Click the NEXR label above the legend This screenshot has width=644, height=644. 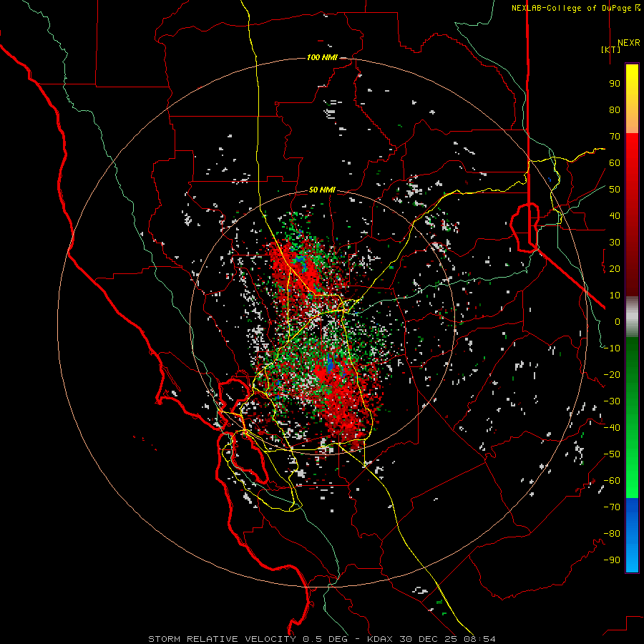point(629,43)
